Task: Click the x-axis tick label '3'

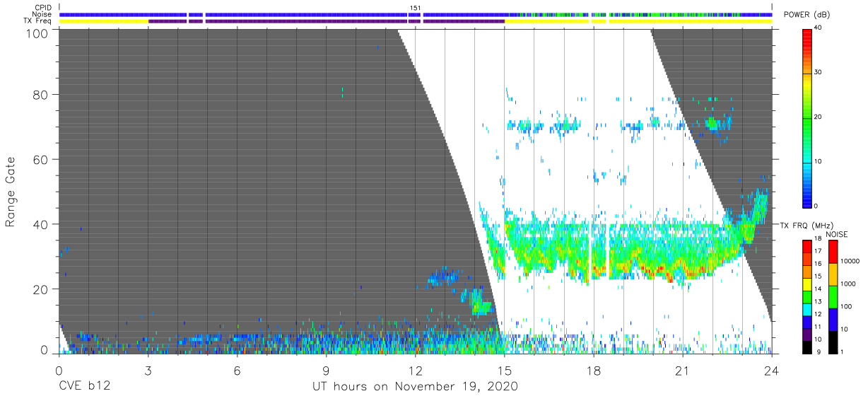Action: (148, 369)
